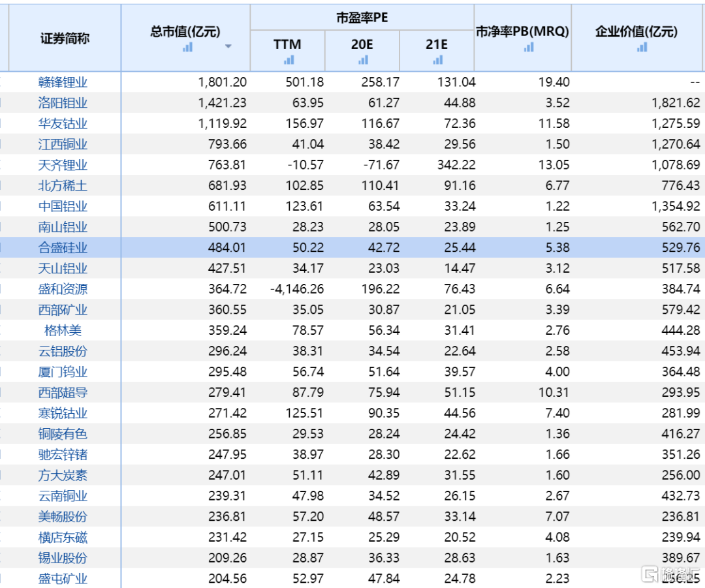Screen dimensions: 705x588
Task: Open the 驰宏锌锗 stock link
Action: point(63,454)
